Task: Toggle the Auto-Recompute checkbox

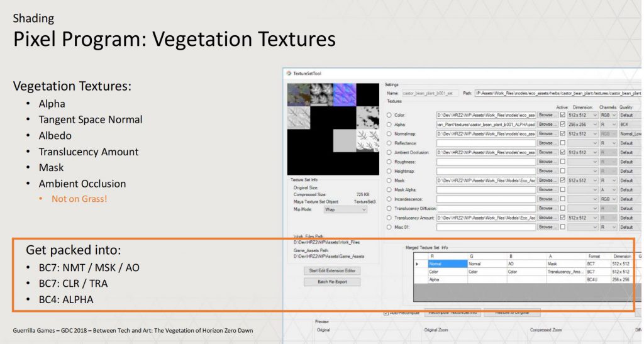Action: (386, 313)
